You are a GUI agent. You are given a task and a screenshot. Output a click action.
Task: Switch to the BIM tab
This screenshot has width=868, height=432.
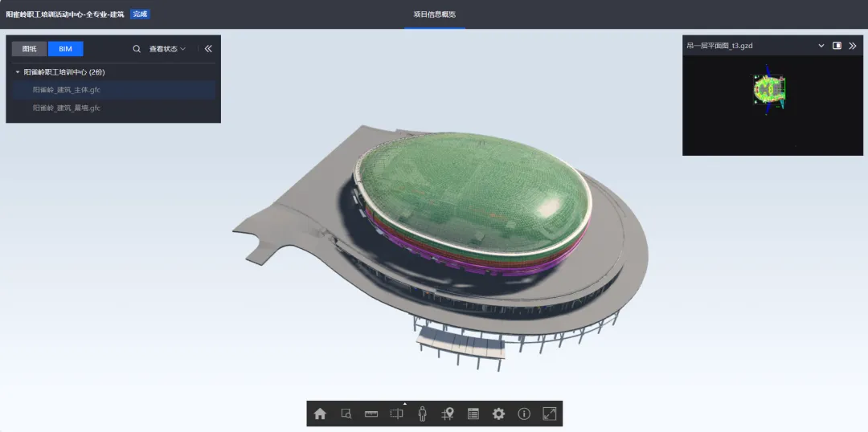(65, 49)
